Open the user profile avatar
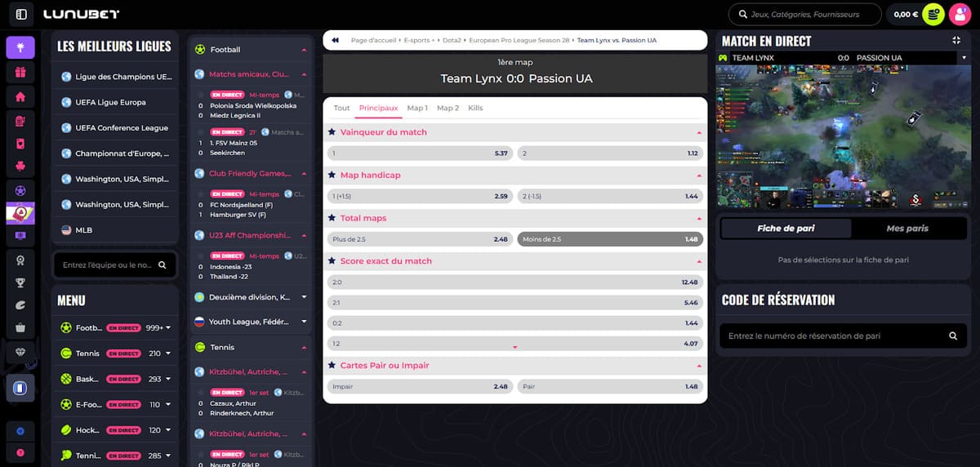The width and height of the screenshot is (980, 467). pyautogui.click(x=959, y=14)
